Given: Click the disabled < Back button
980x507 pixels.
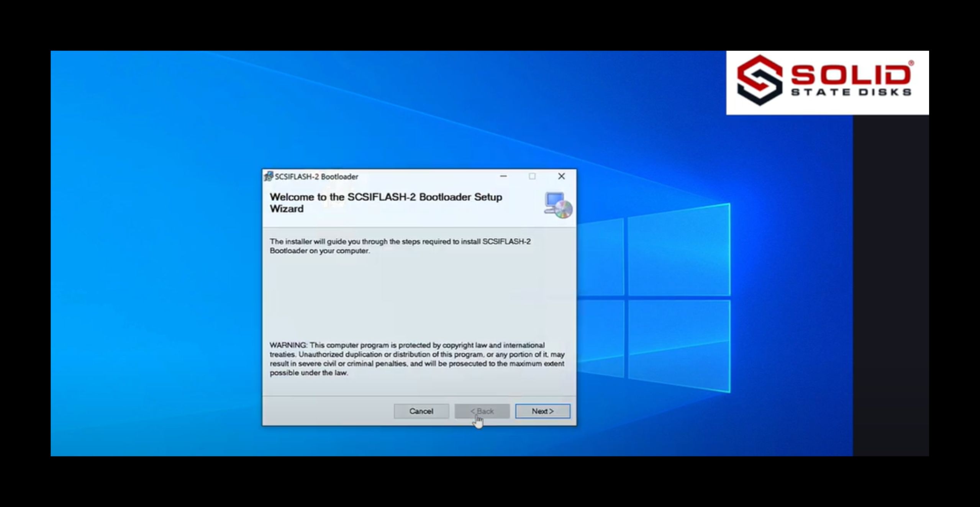Looking at the screenshot, I should pos(482,411).
